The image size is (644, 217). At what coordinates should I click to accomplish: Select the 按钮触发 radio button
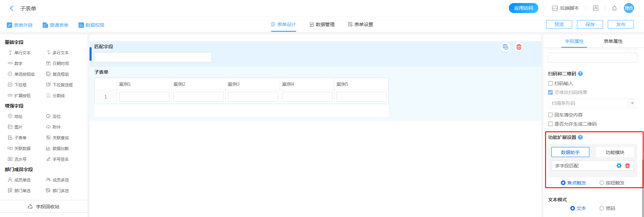pyautogui.click(x=602, y=183)
